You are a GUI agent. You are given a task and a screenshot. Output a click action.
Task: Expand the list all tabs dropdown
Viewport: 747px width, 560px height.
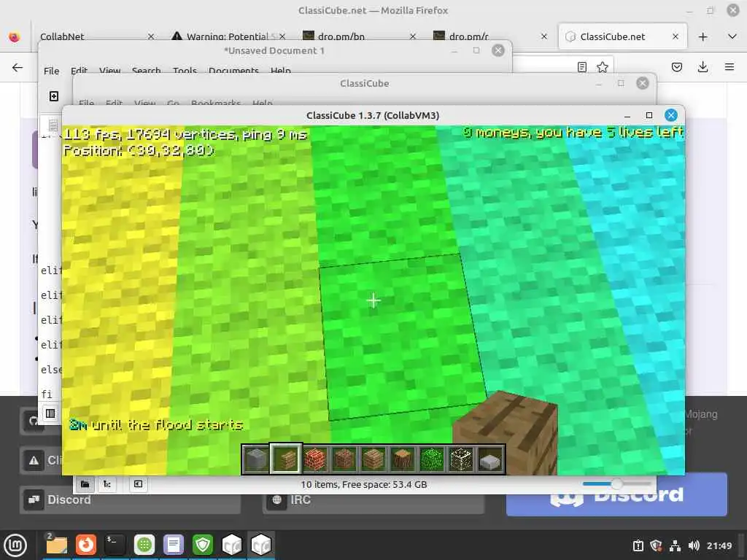pos(732,36)
